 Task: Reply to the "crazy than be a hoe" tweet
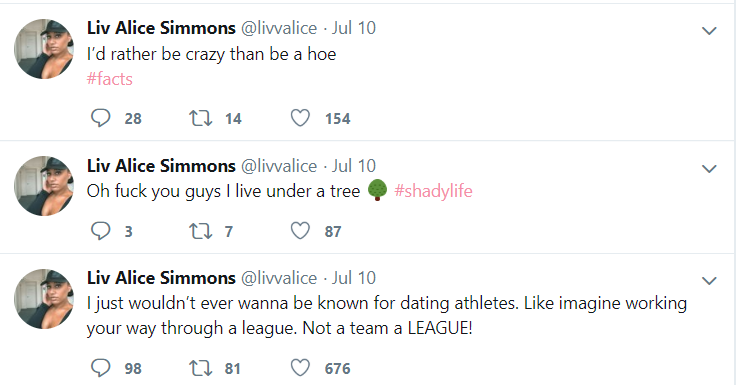tap(100, 118)
